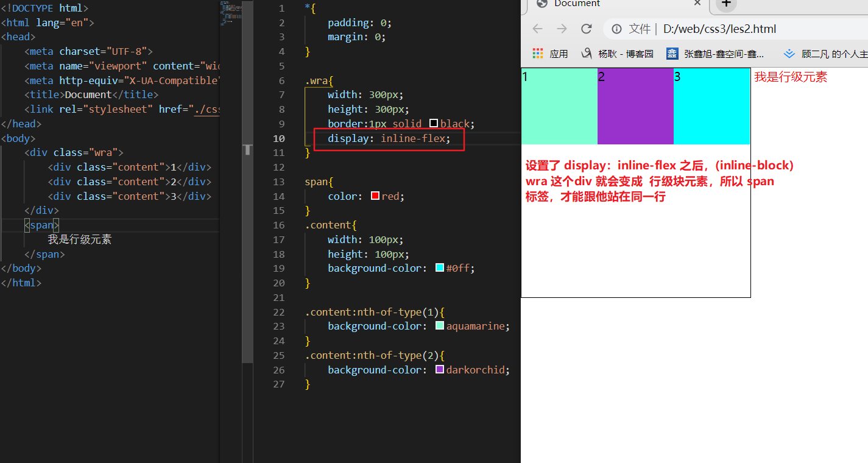Select the Document browser tab

pos(609,4)
